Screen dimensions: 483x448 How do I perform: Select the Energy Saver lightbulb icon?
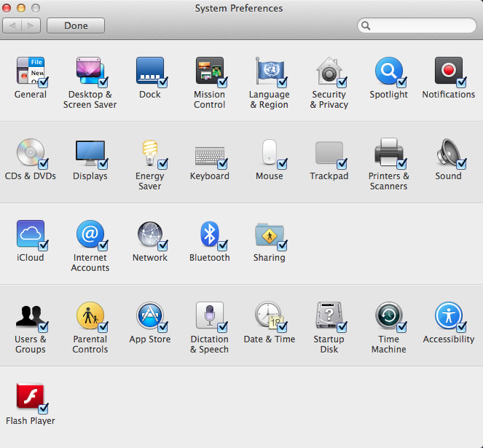[150, 153]
